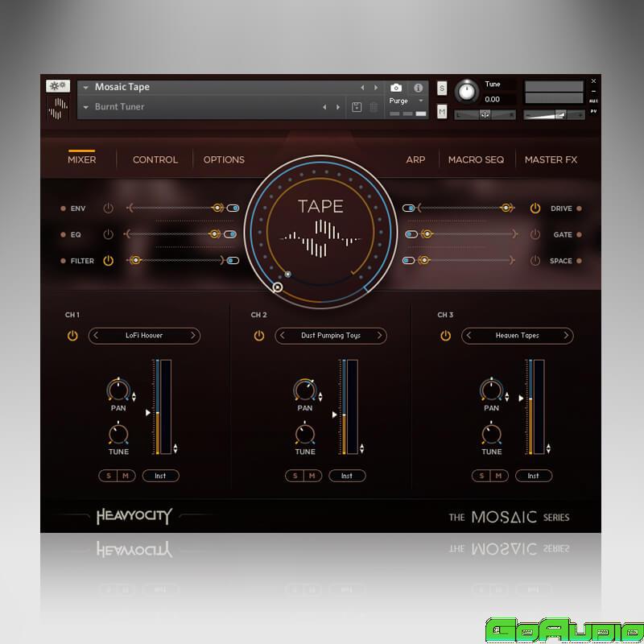Click the GATE macro assign dot
Screen dimensions: 644x644
(x=579, y=234)
